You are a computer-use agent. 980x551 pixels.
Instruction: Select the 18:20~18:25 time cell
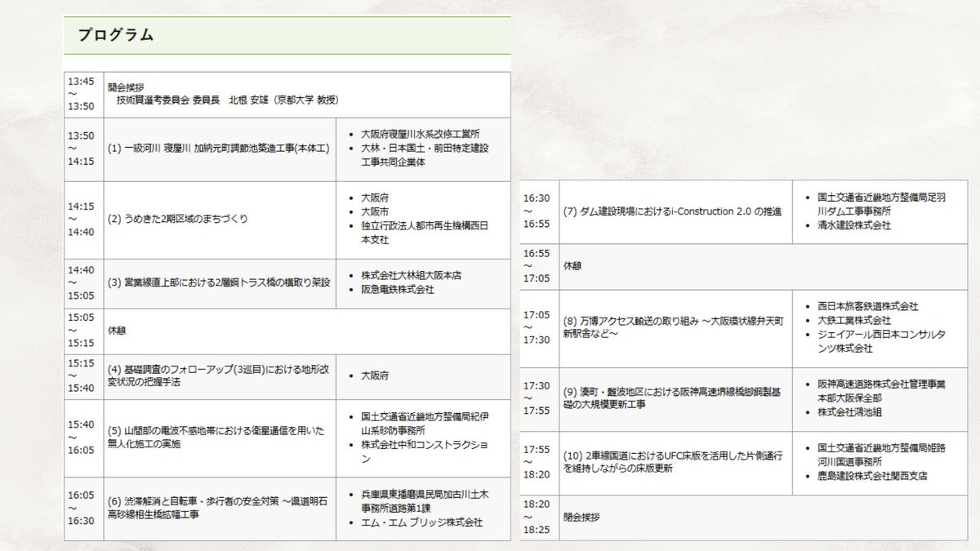(540, 517)
